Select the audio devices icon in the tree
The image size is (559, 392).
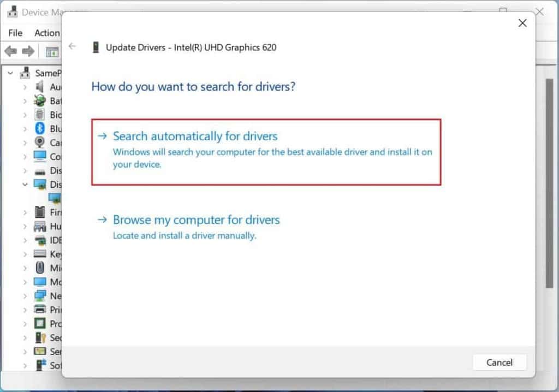pyautogui.click(x=39, y=87)
